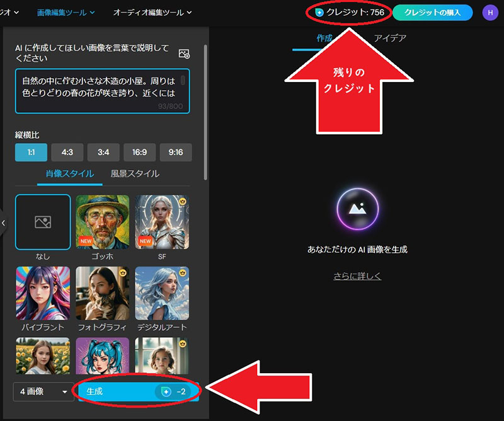Screen dimensions: 504x421
Task: Open the H profile avatar icon
Action: pyautogui.click(x=490, y=12)
